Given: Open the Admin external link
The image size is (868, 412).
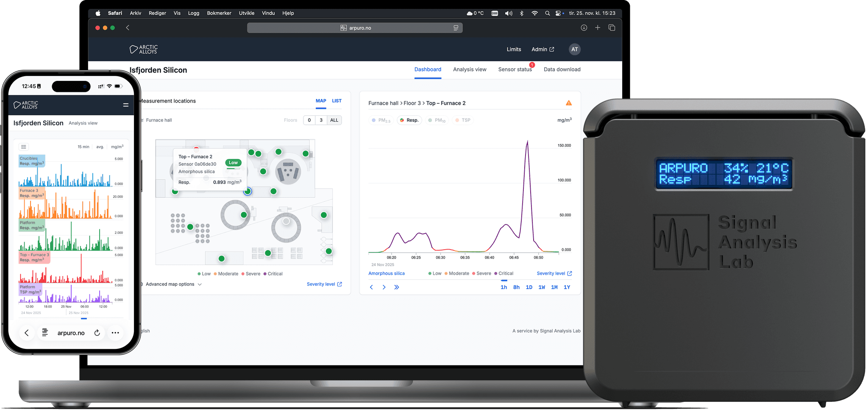Looking at the screenshot, I should point(542,49).
